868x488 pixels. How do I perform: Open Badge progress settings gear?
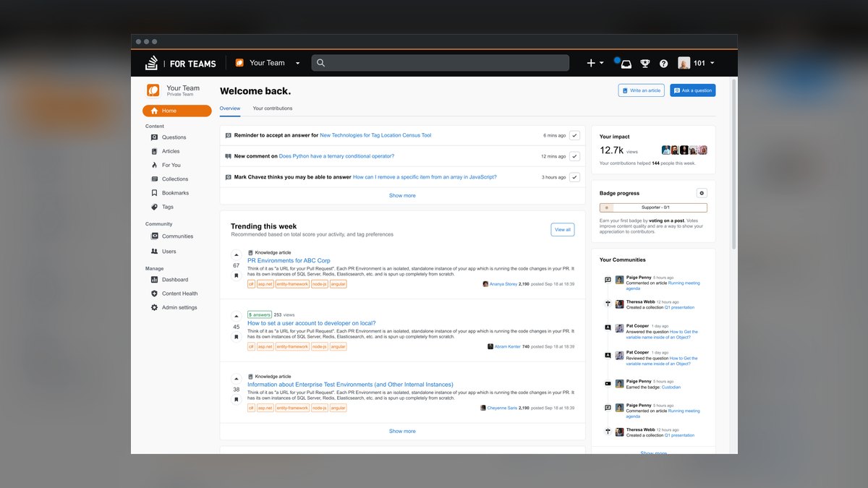(702, 193)
